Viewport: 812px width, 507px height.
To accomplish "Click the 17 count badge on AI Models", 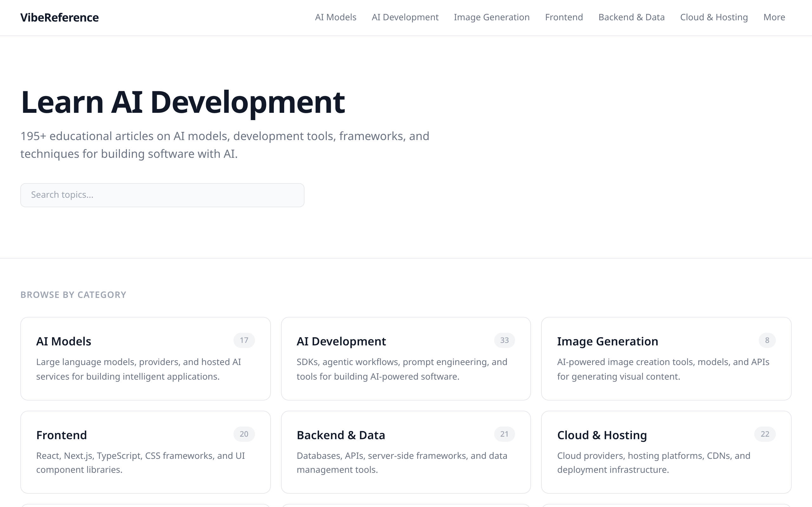I will 244,340.
